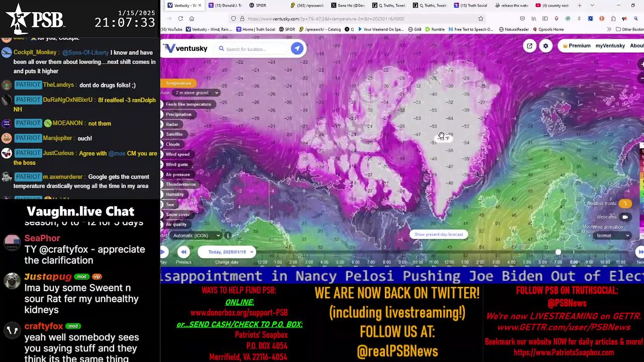Select the Feels like temperature layer

pyautogui.click(x=188, y=104)
